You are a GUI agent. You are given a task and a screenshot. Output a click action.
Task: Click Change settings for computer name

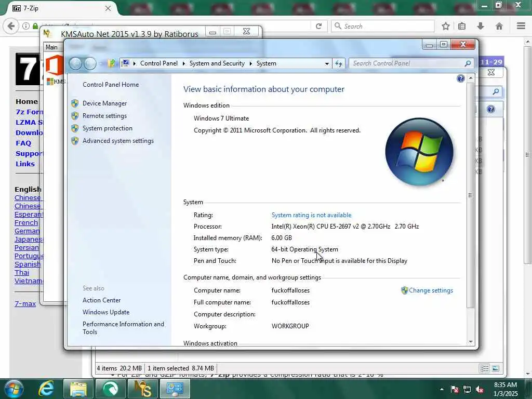tap(431, 290)
